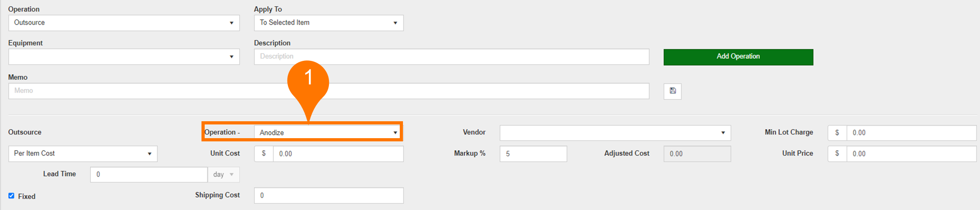This screenshot has width=980, height=210.
Task: Click the Unit Cost input field
Action: 338,154
